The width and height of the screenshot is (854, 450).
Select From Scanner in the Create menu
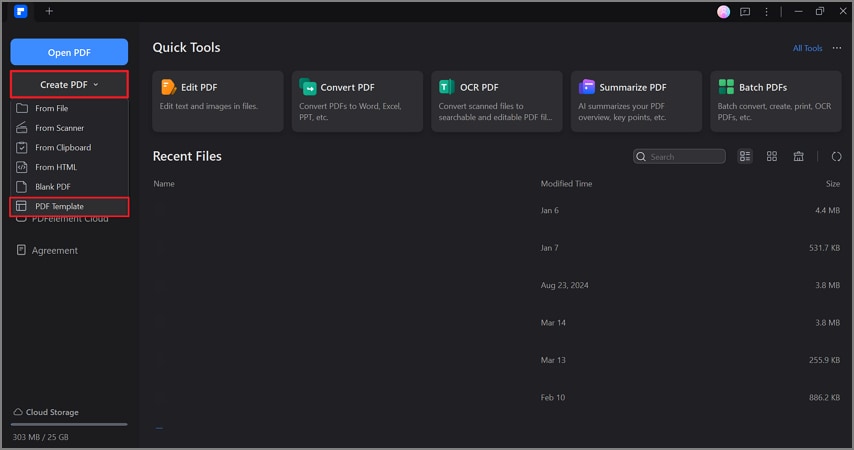[x=59, y=128]
